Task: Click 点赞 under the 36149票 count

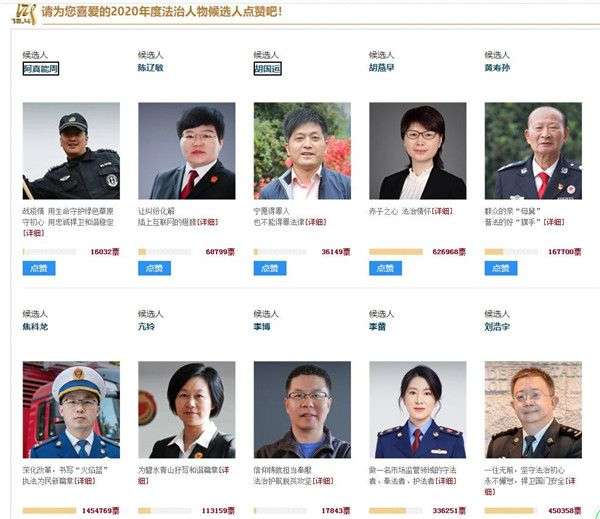Action: [270, 268]
